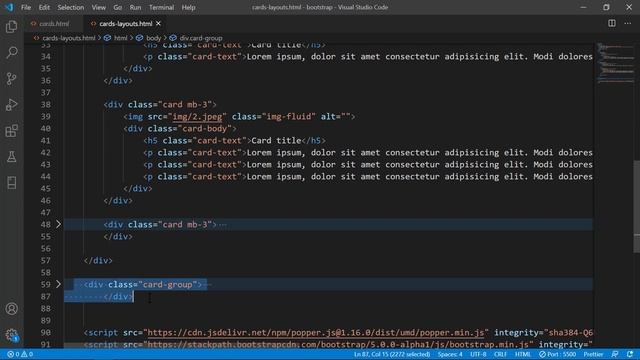Change Spaces: 4 indentation setting
This screenshot has height=360, width=640.
[450, 354]
